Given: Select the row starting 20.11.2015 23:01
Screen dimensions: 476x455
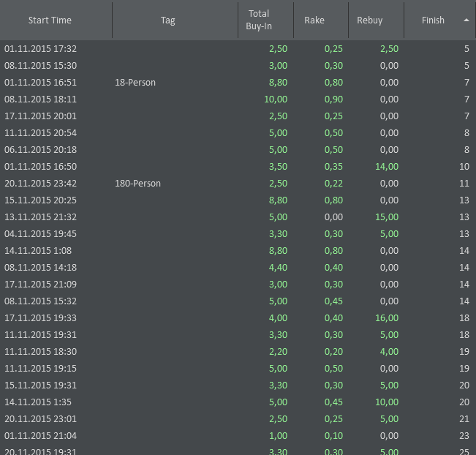Looking at the screenshot, I should click(41, 419).
